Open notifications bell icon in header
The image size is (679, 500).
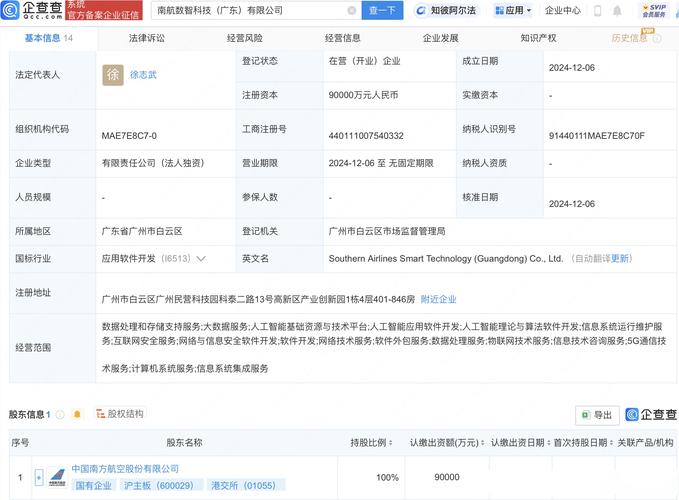click(x=617, y=11)
